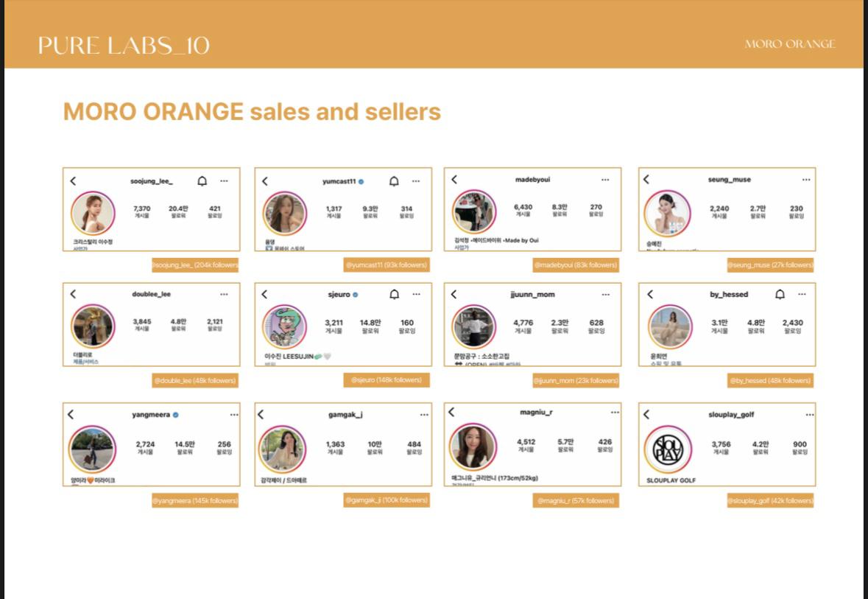Image resolution: width=868 pixels, height=599 pixels.
Task: Open three-dot menu on doublee_lee card
Action: 224,295
